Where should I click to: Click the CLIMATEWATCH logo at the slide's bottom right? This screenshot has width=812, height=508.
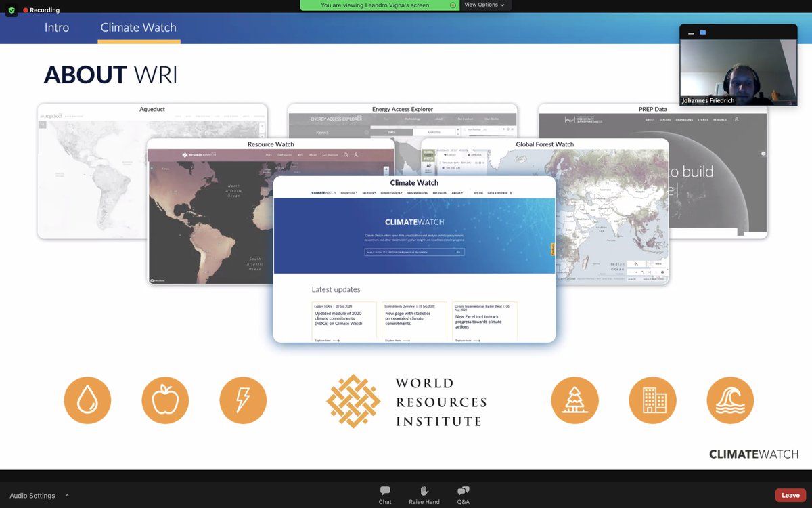[754, 454]
